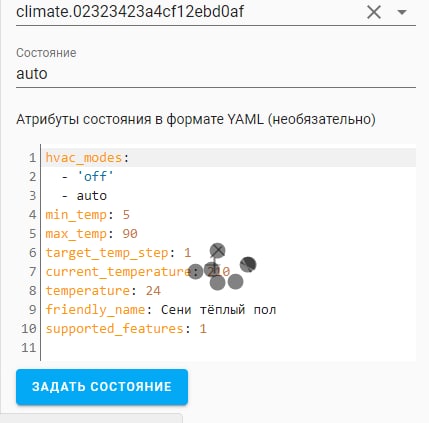Clear the entity field with the X icon
429x423 pixels.
(374, 13)
